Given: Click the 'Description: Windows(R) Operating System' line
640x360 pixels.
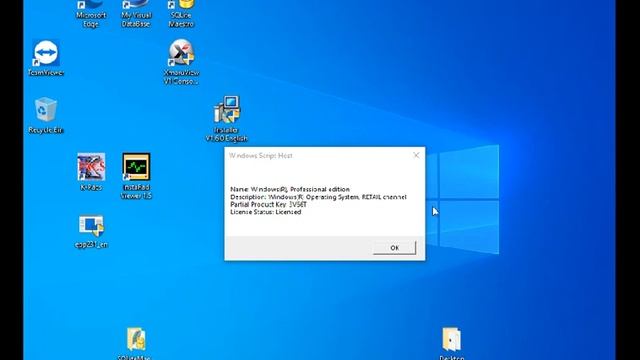Looking at the screenshot, I should (318, 197).
